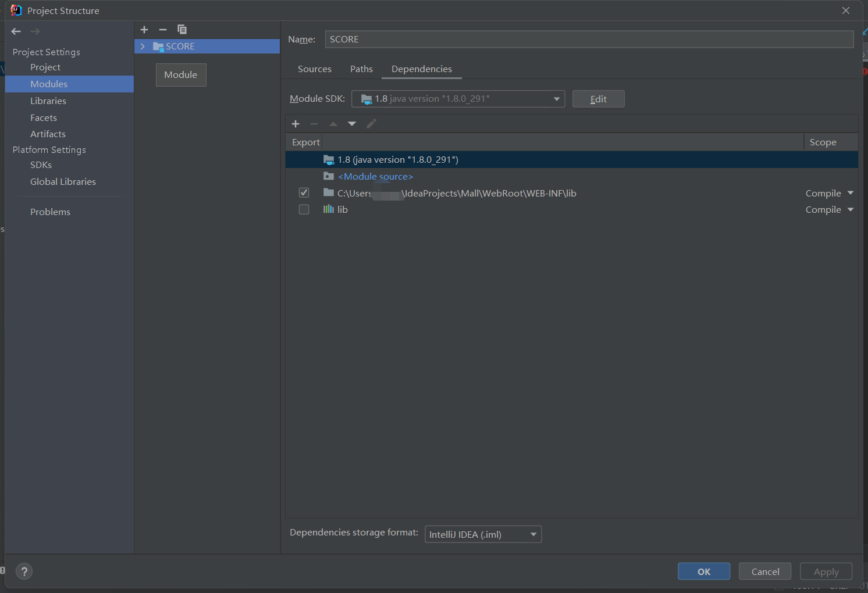Open the Problems section
This screenshot has width=868, height=593.
(50, 212)
